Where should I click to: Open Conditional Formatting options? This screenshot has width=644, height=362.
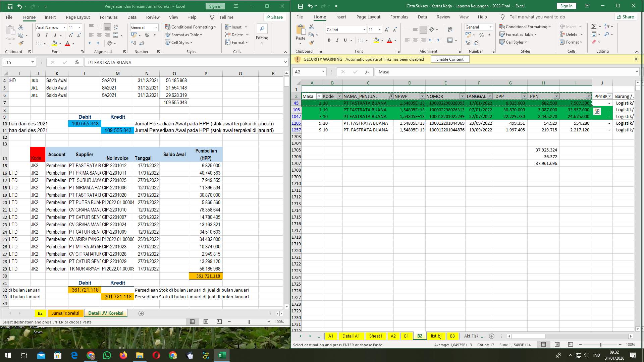pos(191,27)
